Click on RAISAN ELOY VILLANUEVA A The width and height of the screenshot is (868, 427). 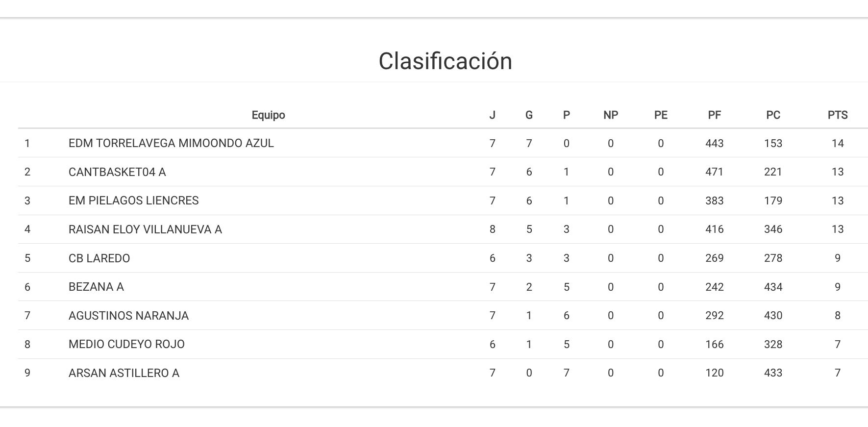pos(145,229)
